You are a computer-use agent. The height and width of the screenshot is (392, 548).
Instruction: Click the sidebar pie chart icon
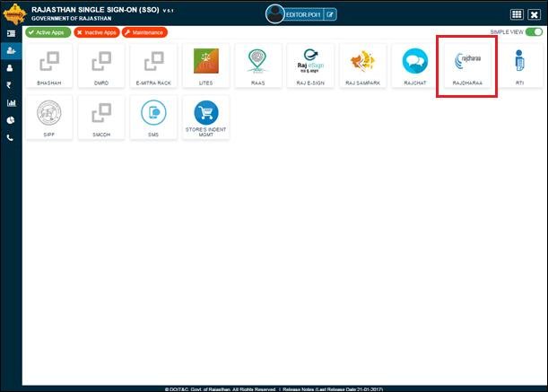coord(11,120)
